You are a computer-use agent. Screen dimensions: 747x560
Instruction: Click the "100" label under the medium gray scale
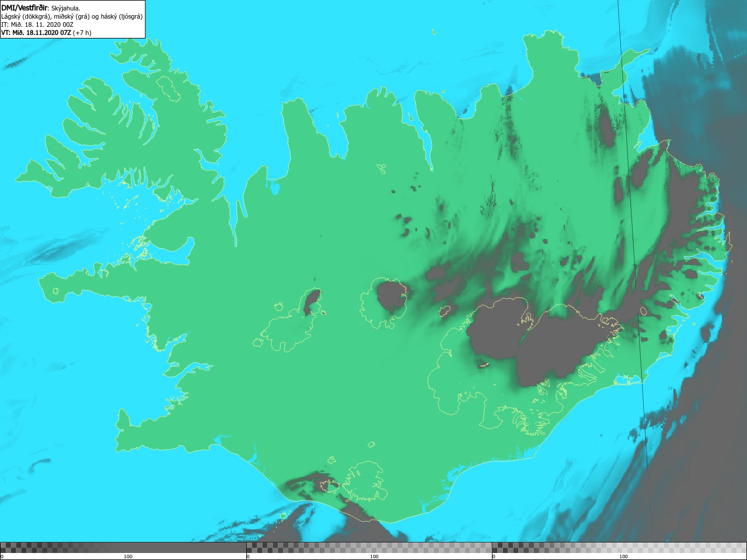pos(374,556)
